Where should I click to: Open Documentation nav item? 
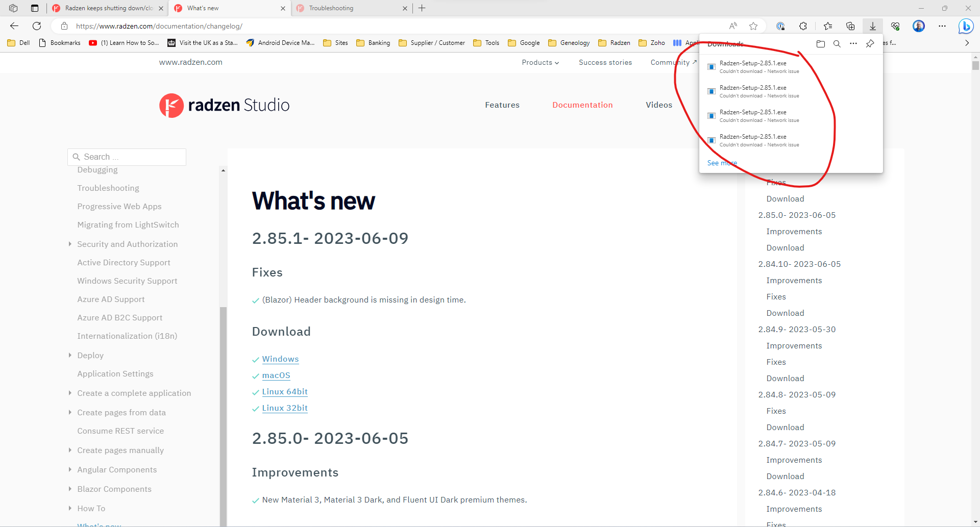coord(582,105)
